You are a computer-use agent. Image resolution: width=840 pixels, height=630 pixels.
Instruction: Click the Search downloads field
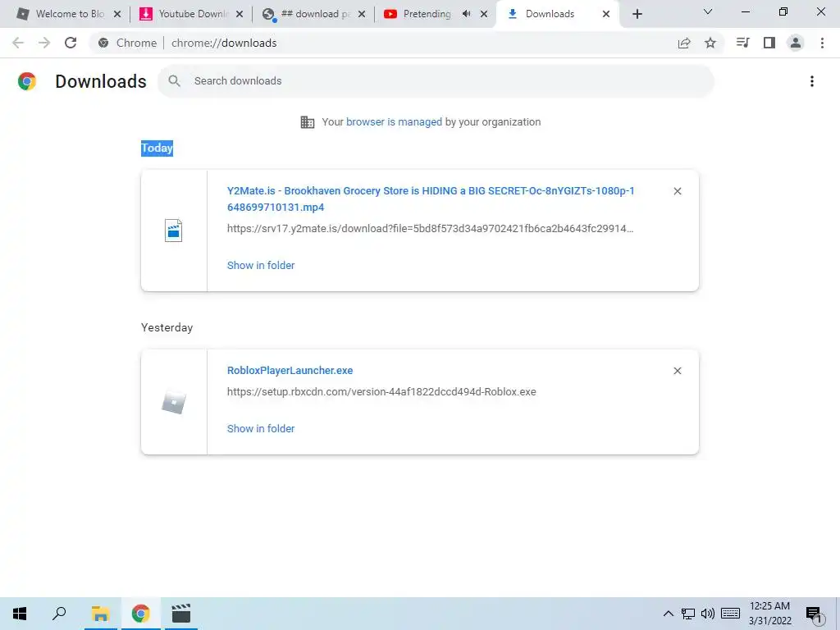pos(436,81)
